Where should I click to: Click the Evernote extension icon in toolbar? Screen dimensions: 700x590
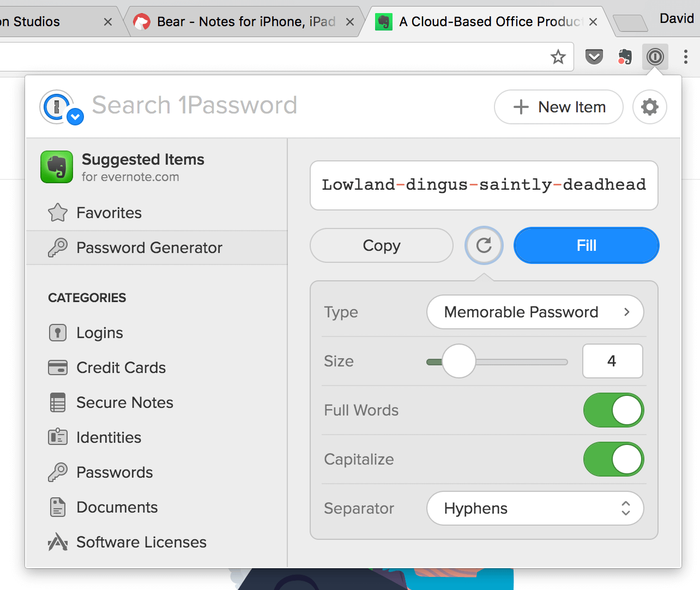(x=625, y=57)
